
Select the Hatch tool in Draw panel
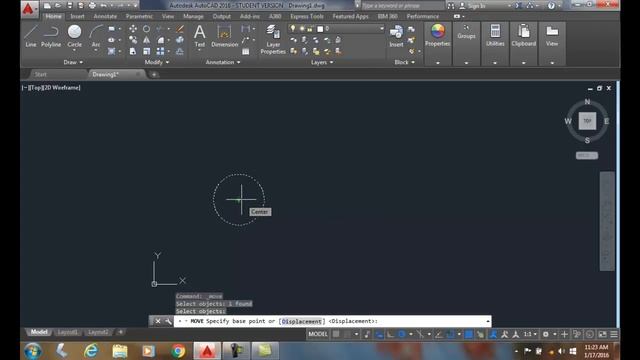(x=111, y=51)
